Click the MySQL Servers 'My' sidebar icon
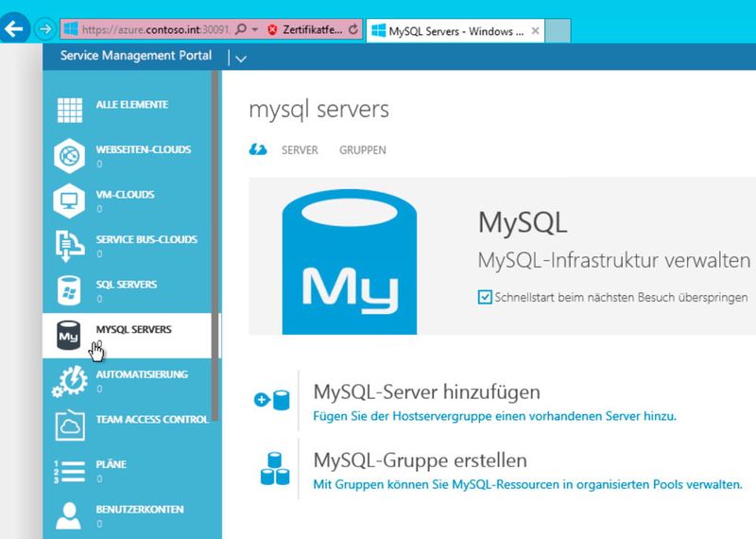The width and height of the screenshot is (756, 539). (69, 336)
